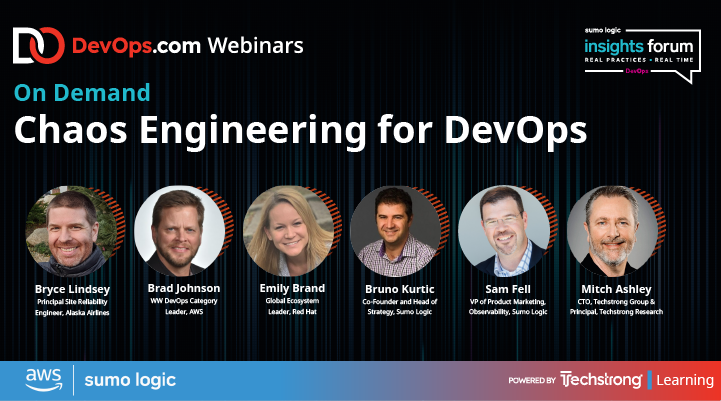721x401 pixels.
Task: Click the 'POWERED BY' footer text
Action: point(532,380)
